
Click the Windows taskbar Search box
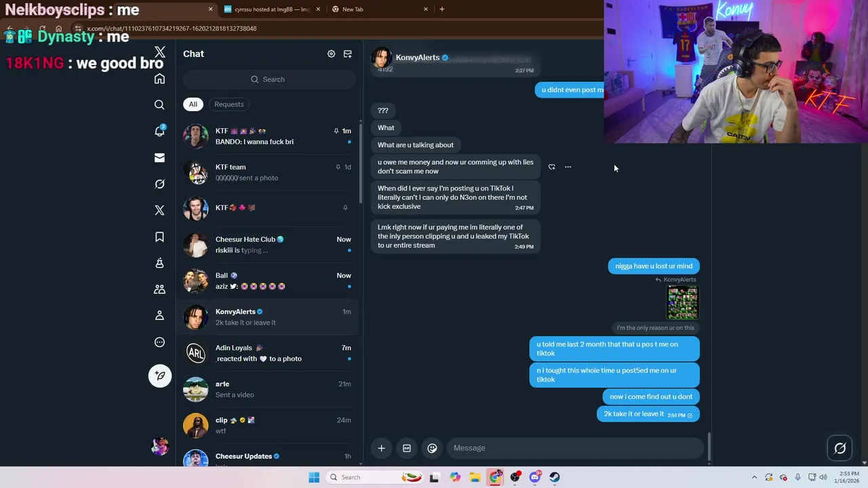pyautogui.click(x=374, y=477)
